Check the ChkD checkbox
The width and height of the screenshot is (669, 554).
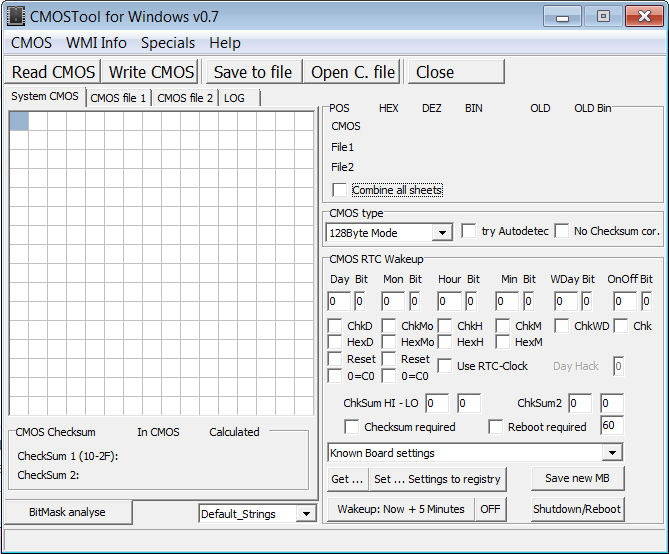[334, 326]
